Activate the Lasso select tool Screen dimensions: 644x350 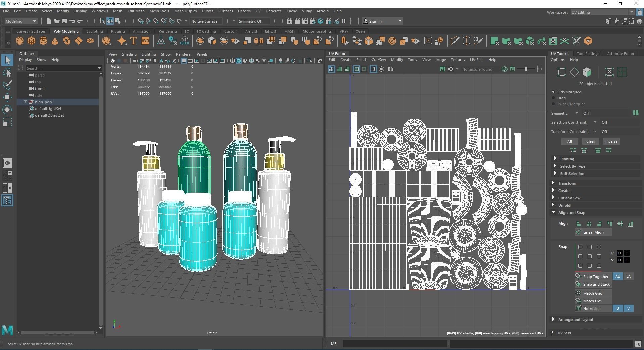[x=7, y=72]
